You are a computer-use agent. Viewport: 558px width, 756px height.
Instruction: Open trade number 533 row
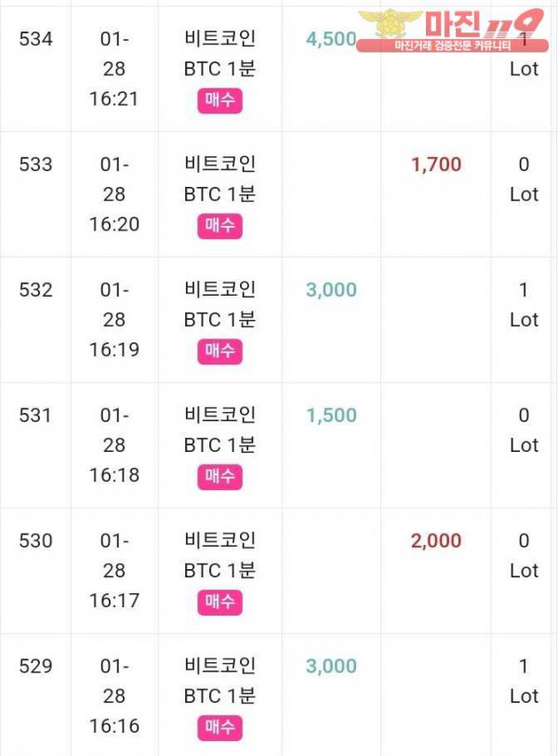click(36, 165)
